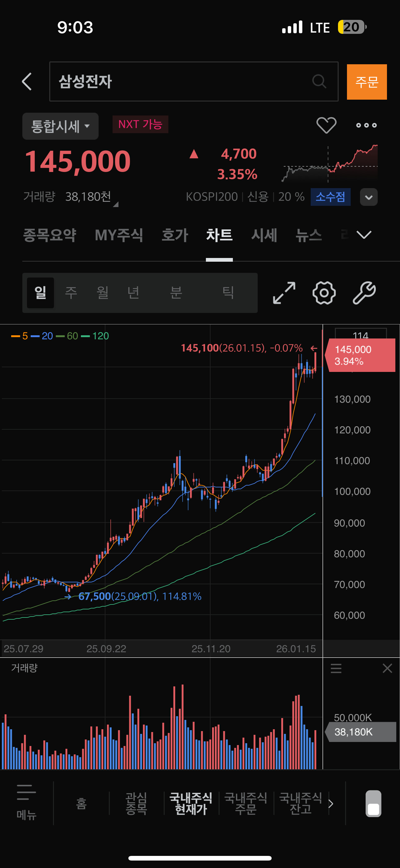400x868 pixels.
Task: Switch to the 뉴스 tab
Action: 309,235
